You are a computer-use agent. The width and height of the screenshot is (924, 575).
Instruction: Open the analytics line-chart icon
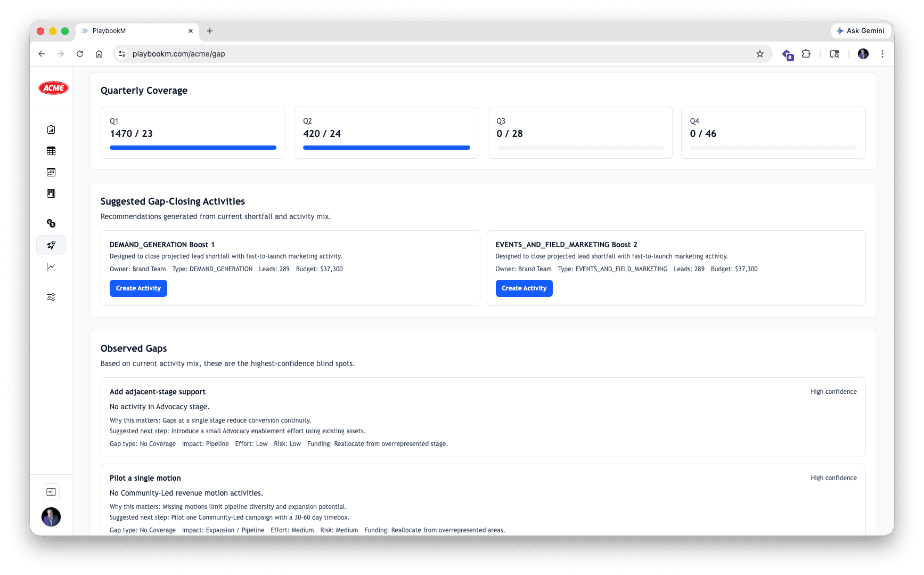51,267
